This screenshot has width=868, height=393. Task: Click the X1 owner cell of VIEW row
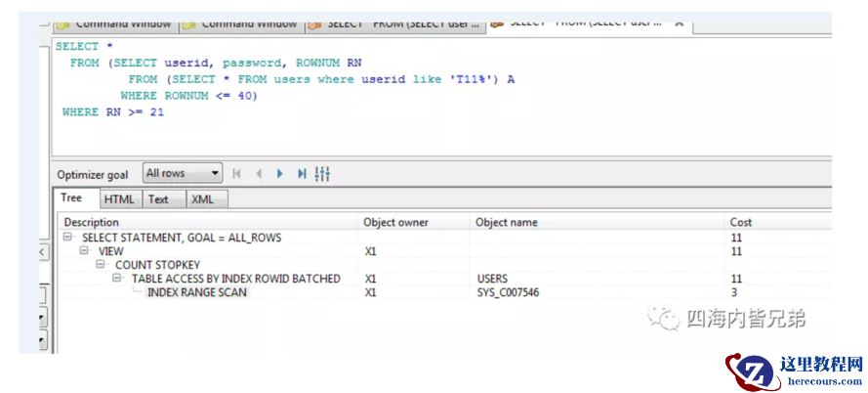[x=370, y=251]
